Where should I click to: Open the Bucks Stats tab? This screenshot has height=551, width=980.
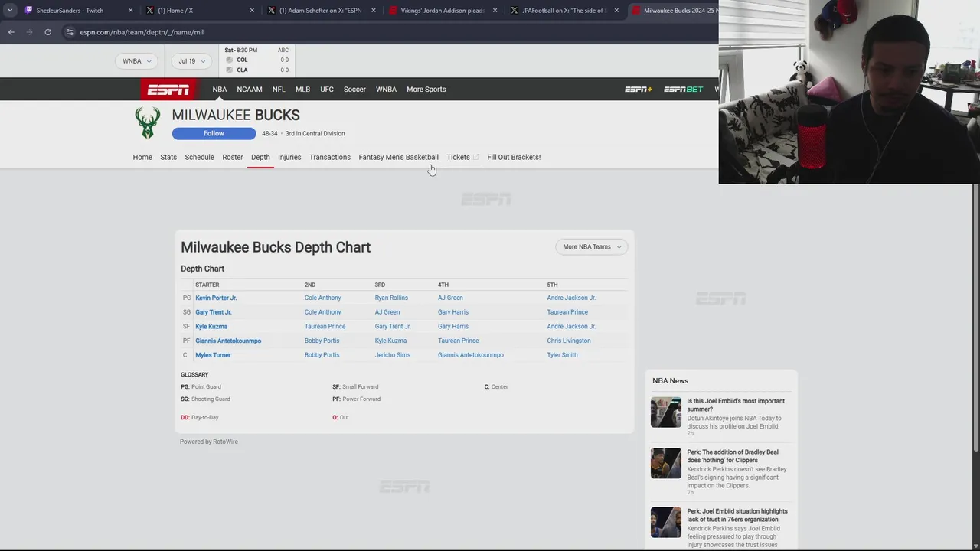tap(168, 157)
